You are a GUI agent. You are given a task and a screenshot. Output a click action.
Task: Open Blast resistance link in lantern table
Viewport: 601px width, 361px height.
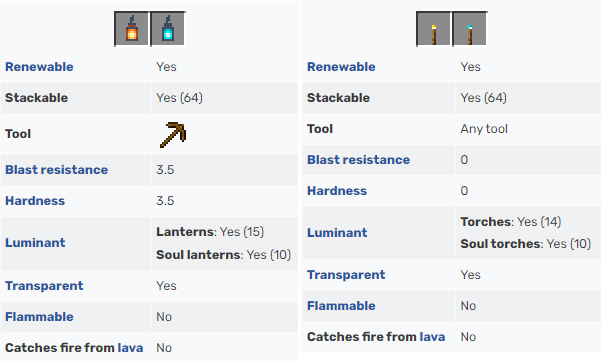tap(56, 170)
